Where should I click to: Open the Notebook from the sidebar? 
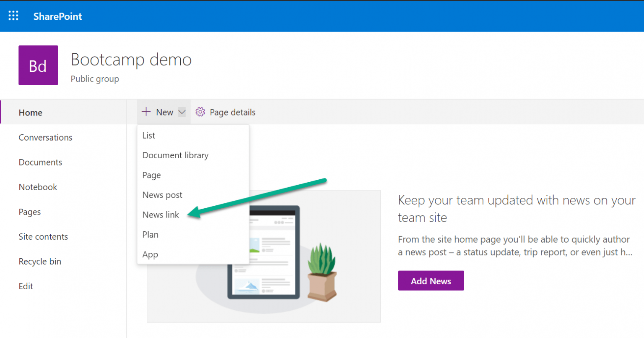coord(38,187)
